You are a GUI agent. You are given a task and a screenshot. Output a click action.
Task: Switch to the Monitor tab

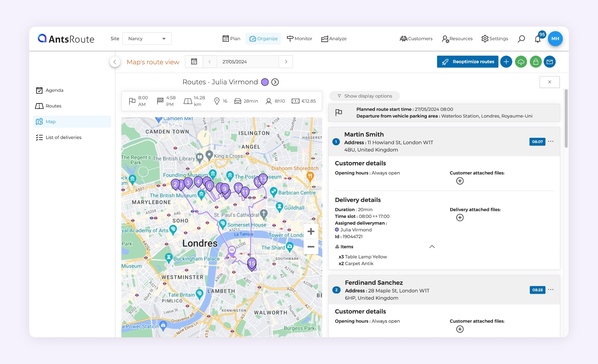tap(299, 39)
